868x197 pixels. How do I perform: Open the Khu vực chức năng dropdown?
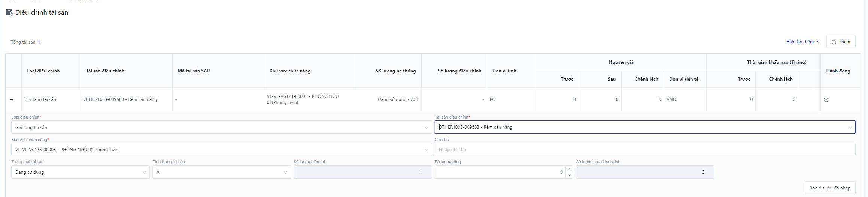(221, 150)
